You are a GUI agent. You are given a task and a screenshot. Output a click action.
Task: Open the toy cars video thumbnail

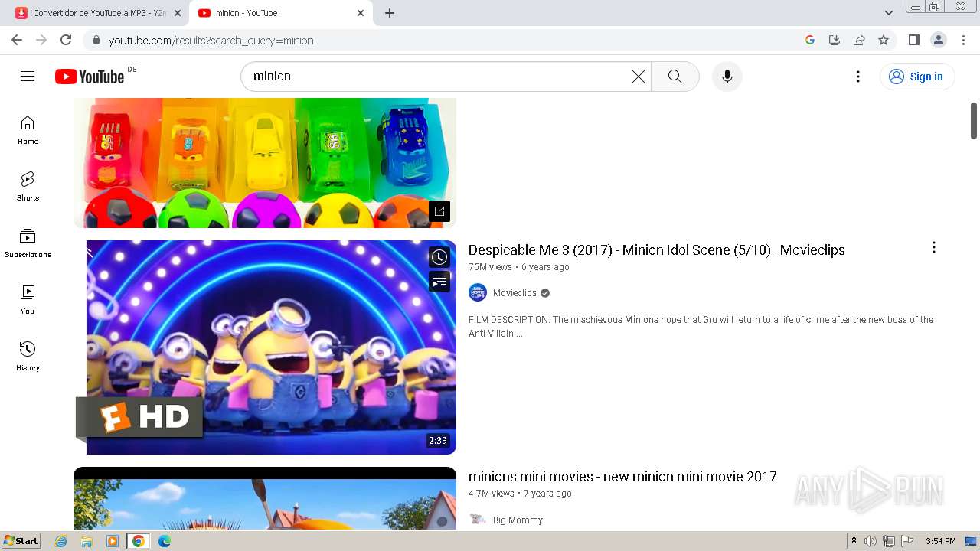click(x=265, y=163)
